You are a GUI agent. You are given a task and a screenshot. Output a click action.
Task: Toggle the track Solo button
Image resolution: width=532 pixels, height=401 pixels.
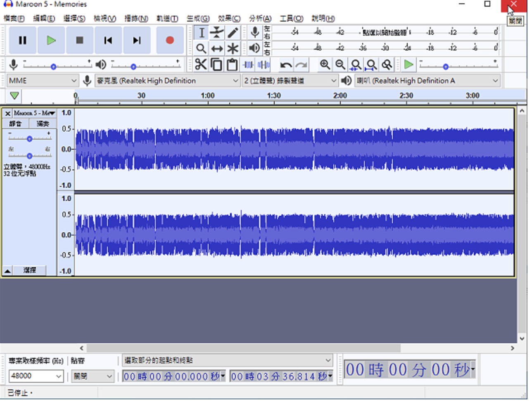pyautogui.click(x=43, y=124)
